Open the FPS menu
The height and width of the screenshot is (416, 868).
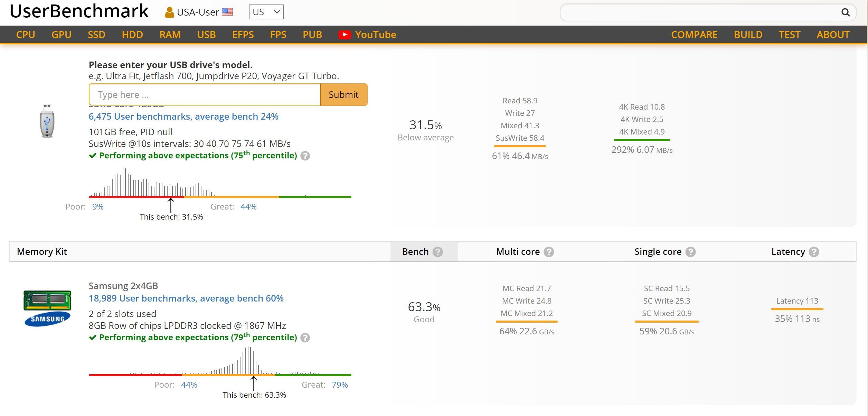(278, 35)
